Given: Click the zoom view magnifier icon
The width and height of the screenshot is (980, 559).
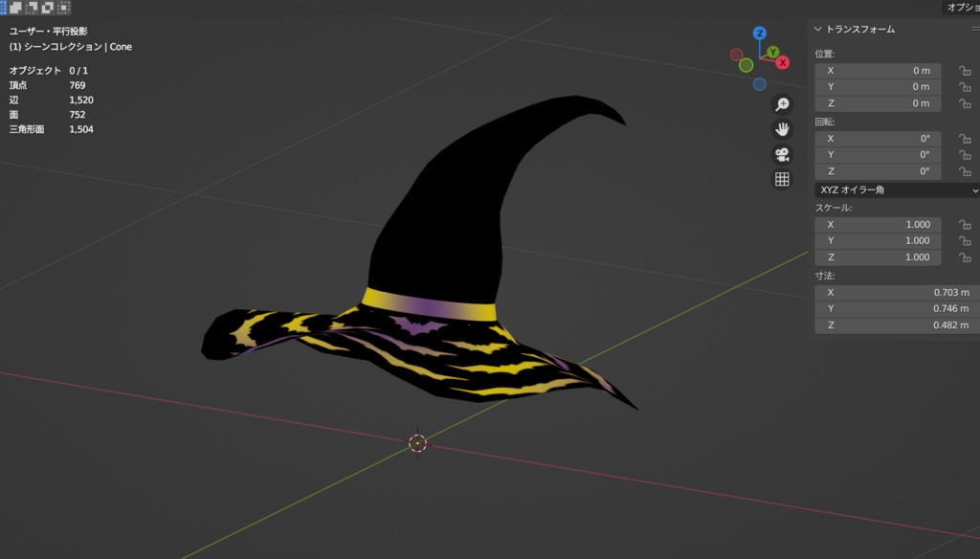Looking at the screenshot, I should pyautogui.click(x=782, y=103).
